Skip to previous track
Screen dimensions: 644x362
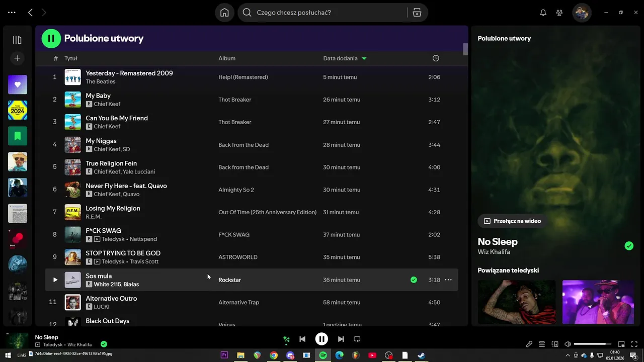click(x=302, y=339)
